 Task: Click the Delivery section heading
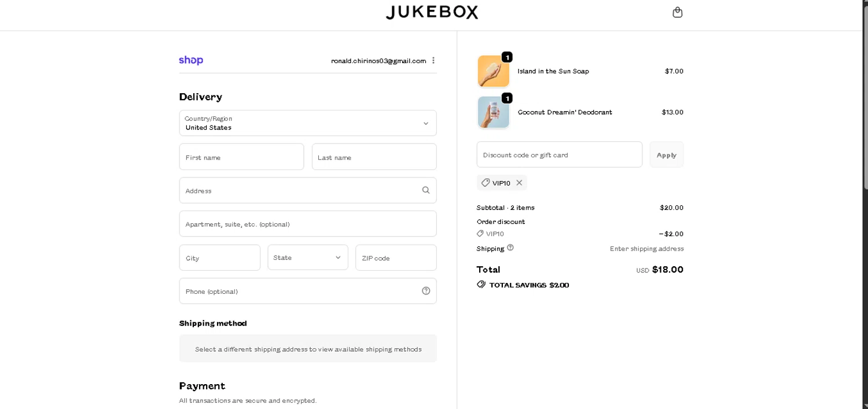201,97
